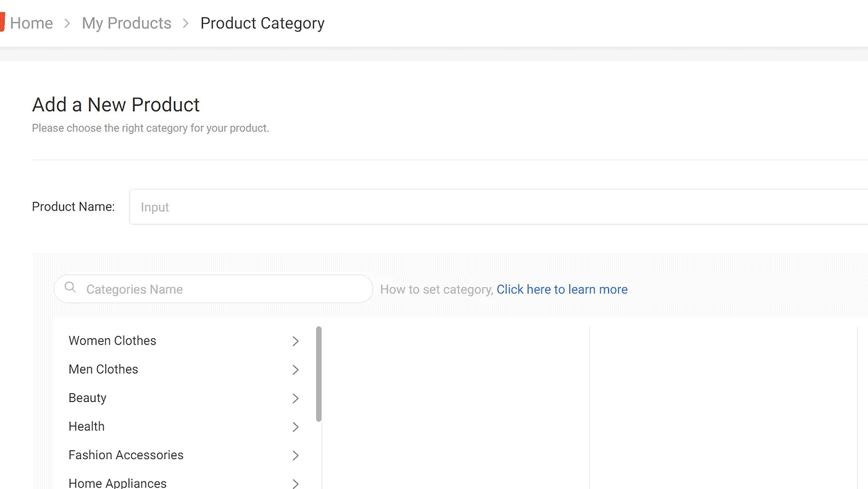
Task: Expand the Health category
Action: point(295,427)
